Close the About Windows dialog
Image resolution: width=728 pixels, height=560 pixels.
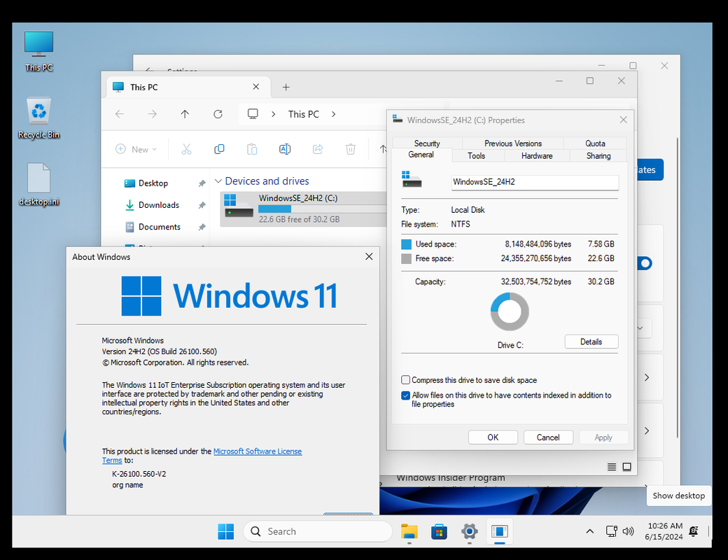coord(369,257)
